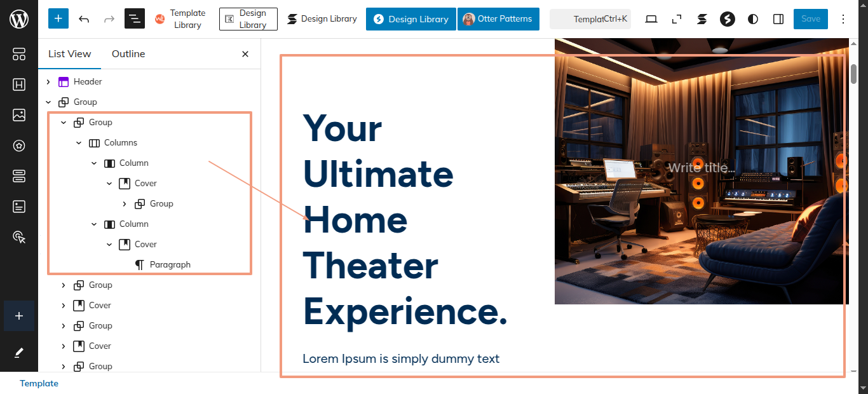
Task: Open the sidebar star badge icon
Action: (19, 146)
